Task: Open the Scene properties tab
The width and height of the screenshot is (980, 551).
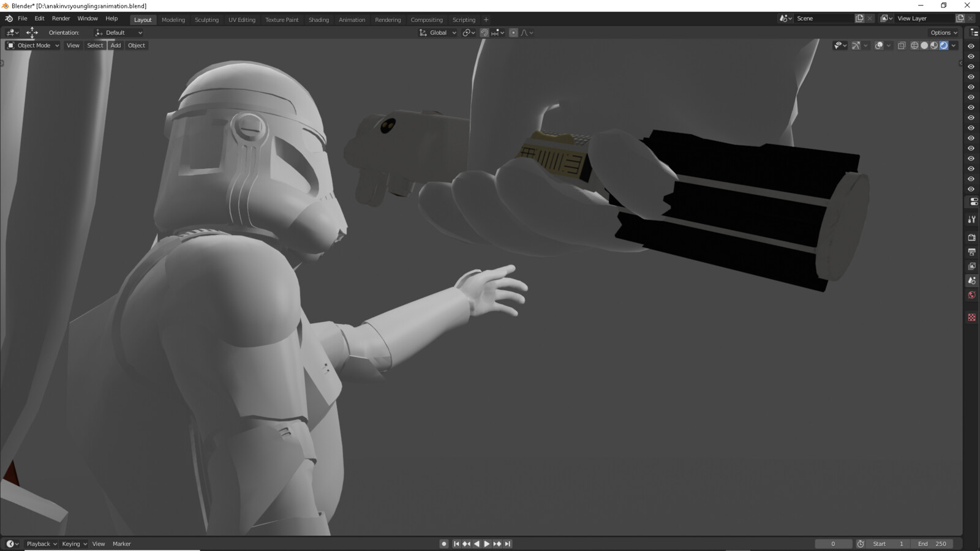Action: [x=972, y=280]
